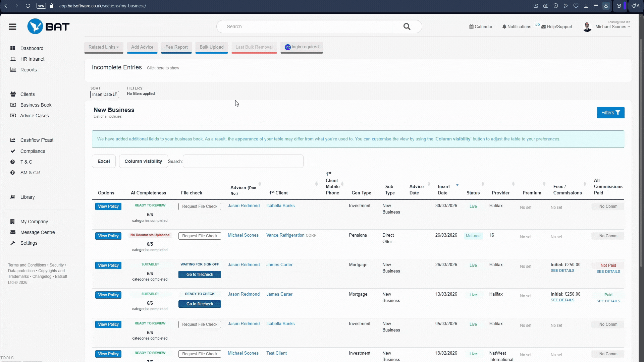Click browser reload icon

click(x=28, y=6)
